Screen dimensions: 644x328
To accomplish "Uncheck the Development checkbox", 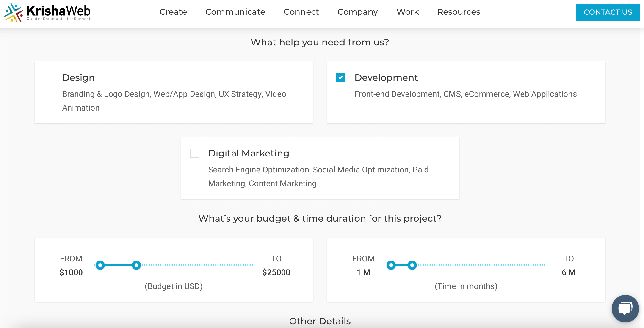I will click(x=340, y=78).
